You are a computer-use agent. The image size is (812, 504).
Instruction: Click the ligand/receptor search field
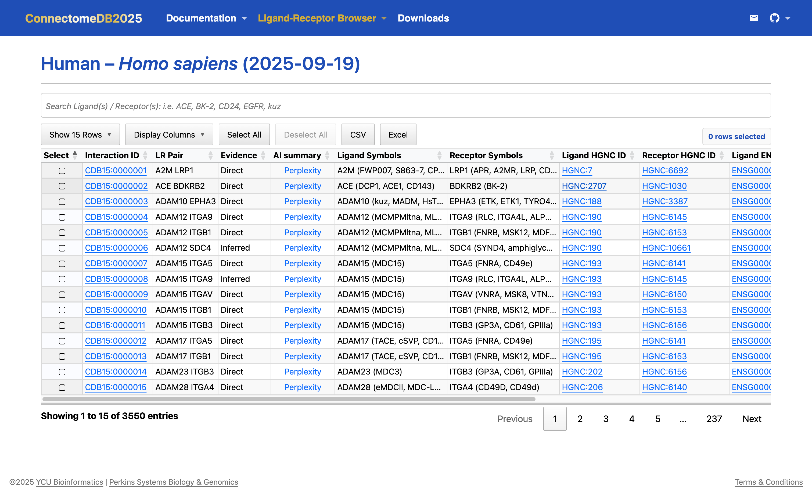405,106
